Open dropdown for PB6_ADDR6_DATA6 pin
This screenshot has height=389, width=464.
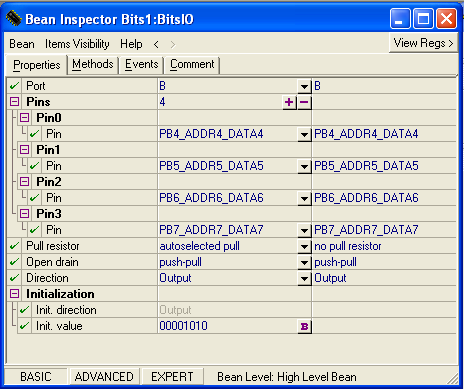pyautogui.click(x=304, y=198)
